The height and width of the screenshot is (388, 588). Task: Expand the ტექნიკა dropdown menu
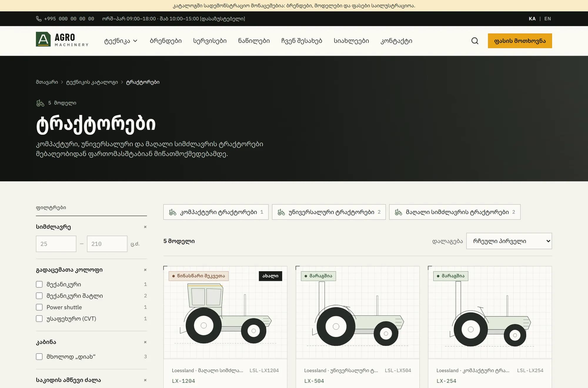point(121,41)
